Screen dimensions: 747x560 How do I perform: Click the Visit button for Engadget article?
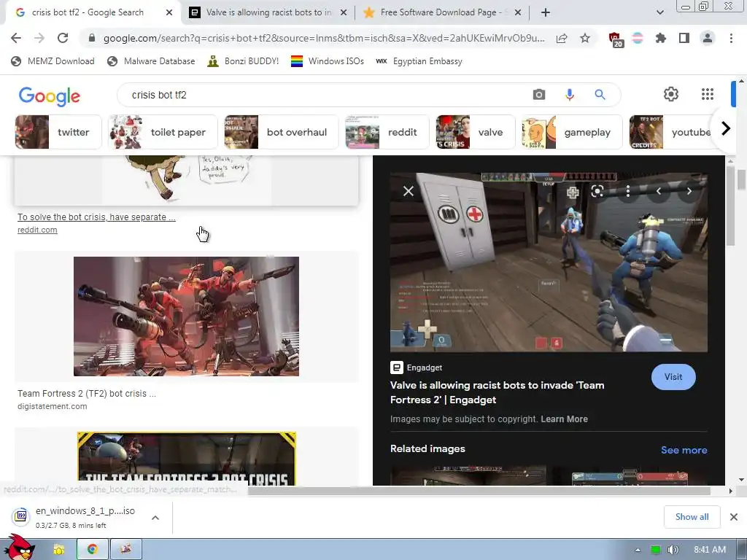(x=673, y=377)
